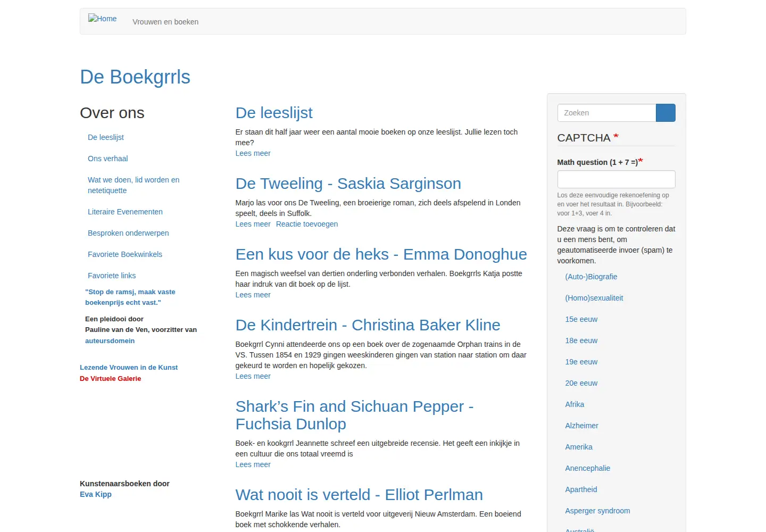The image size is (766, 532).
Task: Select De leeslijst in the Over ons menu
Action: pos(106,137)
